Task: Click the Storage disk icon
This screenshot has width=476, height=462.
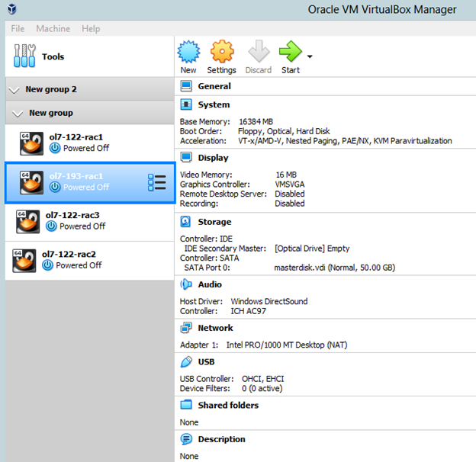Action: pos(185,222)
